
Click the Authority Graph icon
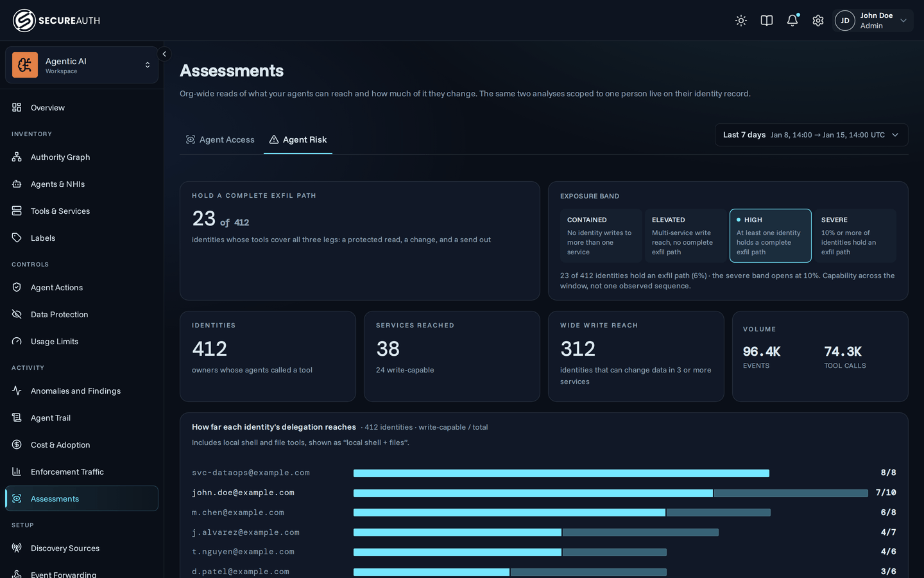(x=17, y=157)
